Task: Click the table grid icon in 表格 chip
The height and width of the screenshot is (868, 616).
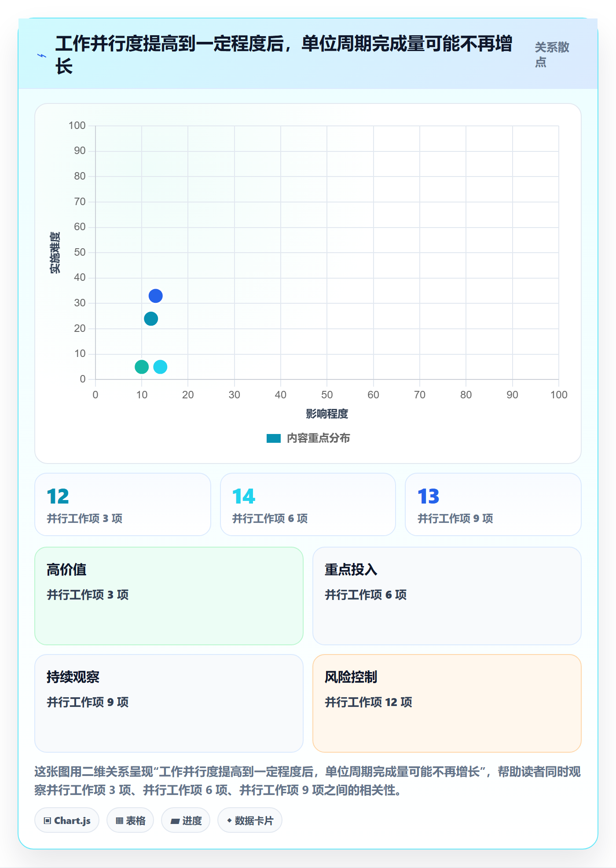Action: click(120, 821)
